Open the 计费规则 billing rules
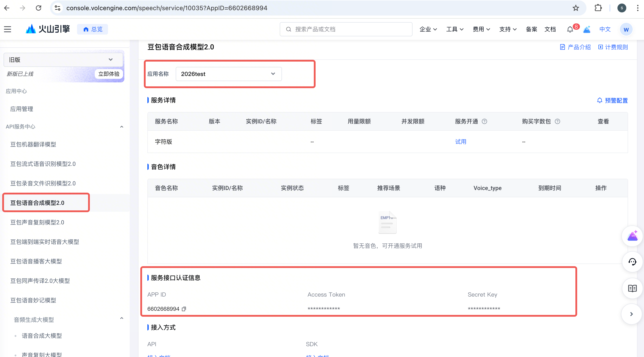 pyautogui.click(x=613, y=47)
